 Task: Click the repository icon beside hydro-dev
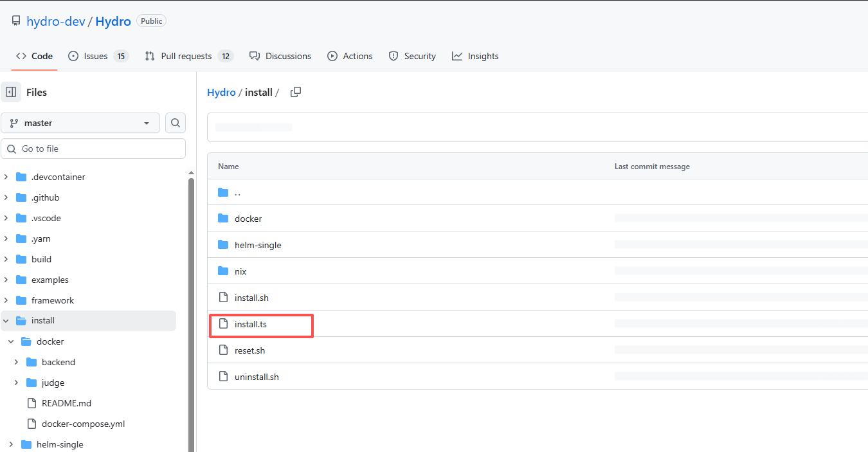pyautogui.click(x=16, y=21)
